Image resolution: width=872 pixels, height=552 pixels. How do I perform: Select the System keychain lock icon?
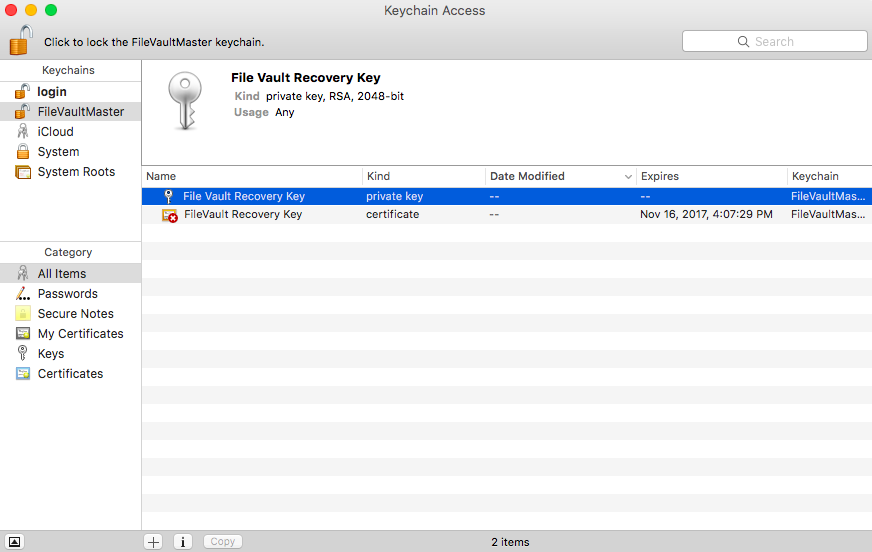pyautogui.click(x=23, y=151)
